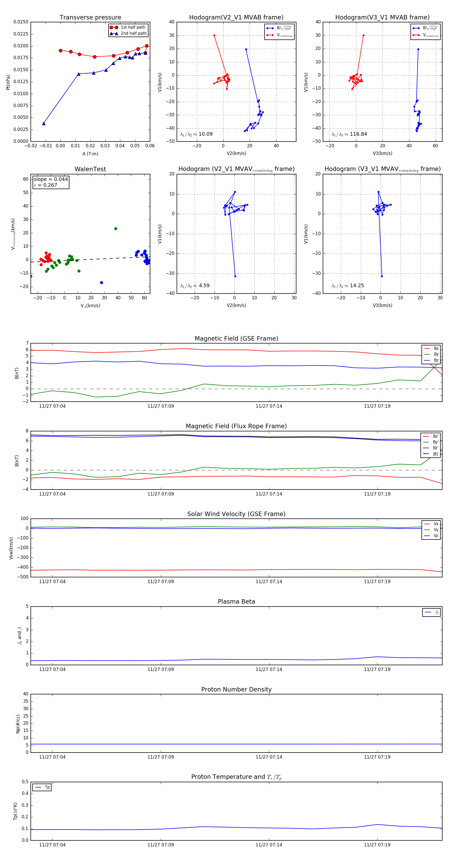
Task: Select the Vx legend entry
Action: pos(431,524)
